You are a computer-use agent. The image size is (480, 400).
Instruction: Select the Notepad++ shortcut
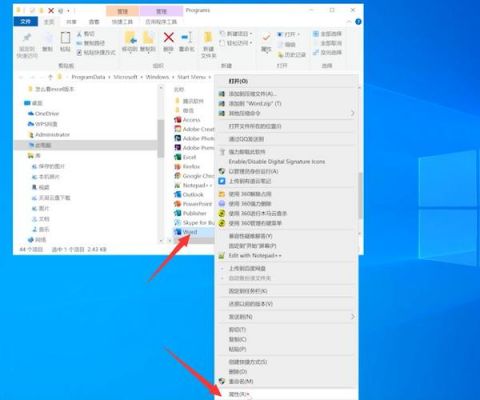tap(193, 185)
